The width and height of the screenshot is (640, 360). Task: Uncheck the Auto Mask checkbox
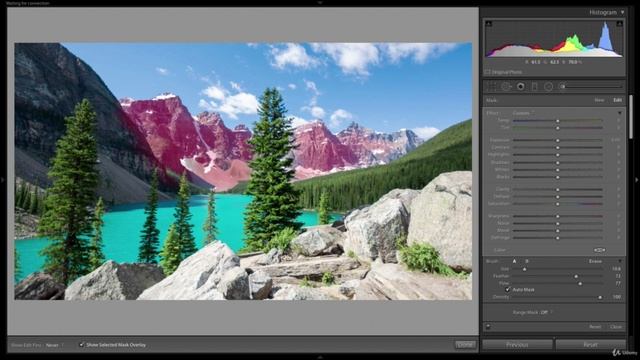point(508,289)
